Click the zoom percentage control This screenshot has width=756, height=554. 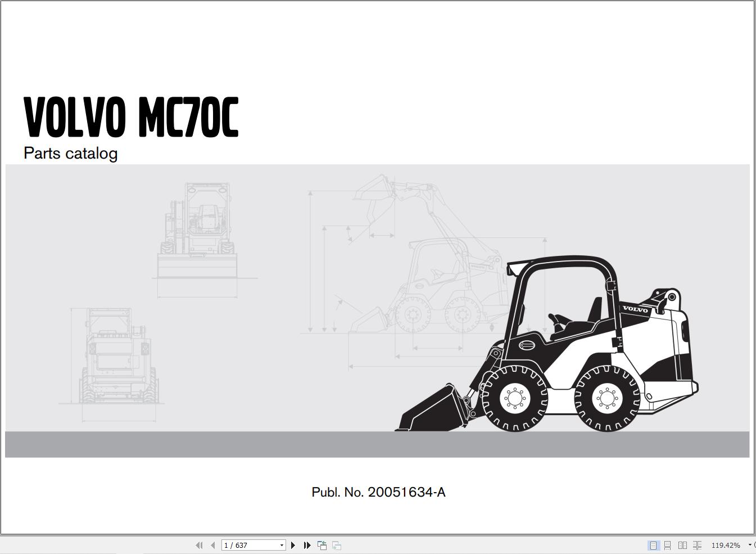click(726, 545)
